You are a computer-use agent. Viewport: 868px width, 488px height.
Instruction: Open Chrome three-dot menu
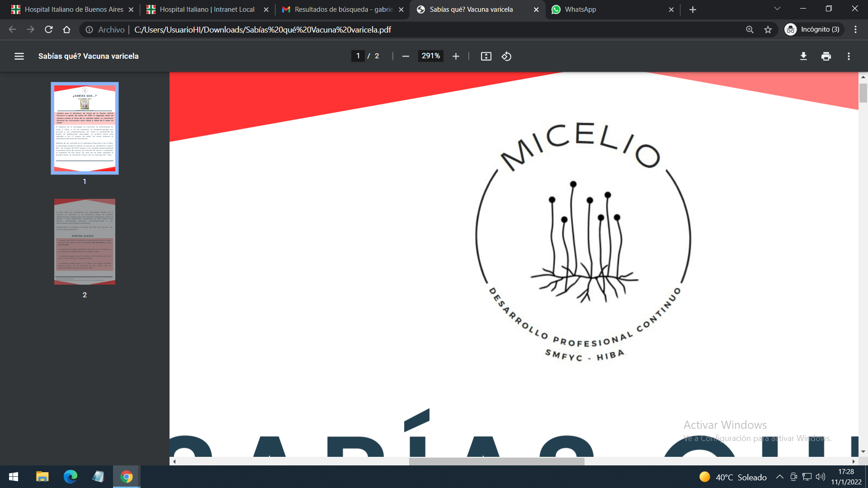[855, 29]
